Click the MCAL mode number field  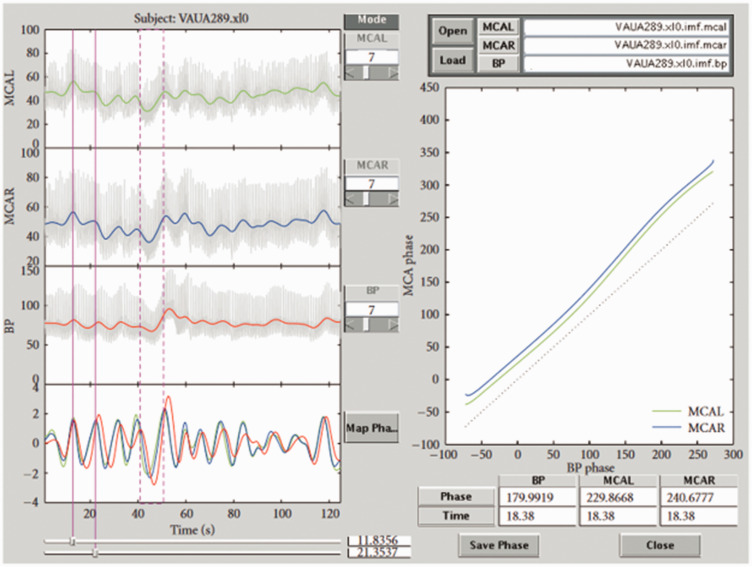[371, 57]
